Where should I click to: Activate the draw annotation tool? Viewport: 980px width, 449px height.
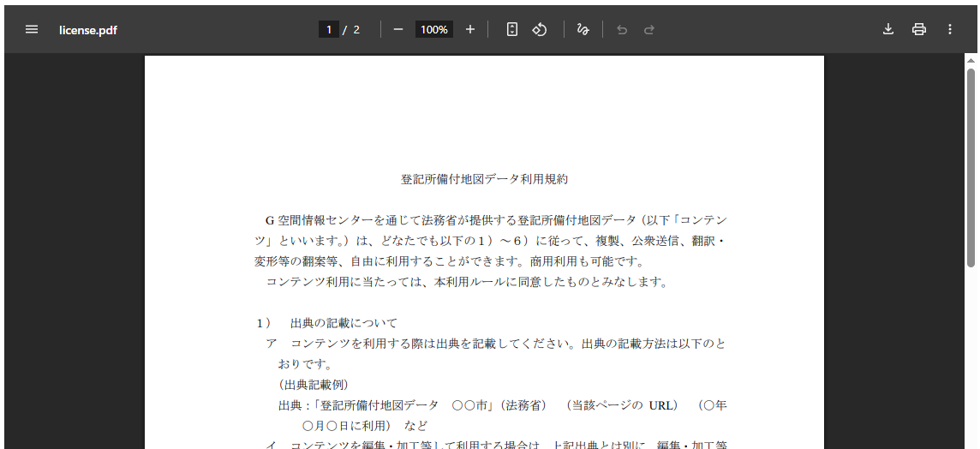pos(583,29)
